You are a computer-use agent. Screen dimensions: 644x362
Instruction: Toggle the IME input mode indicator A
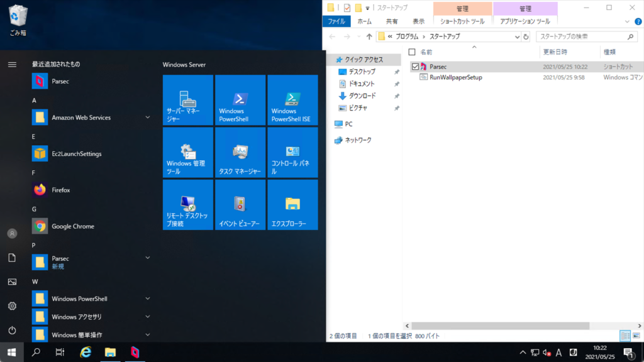(x=558, y=353)
